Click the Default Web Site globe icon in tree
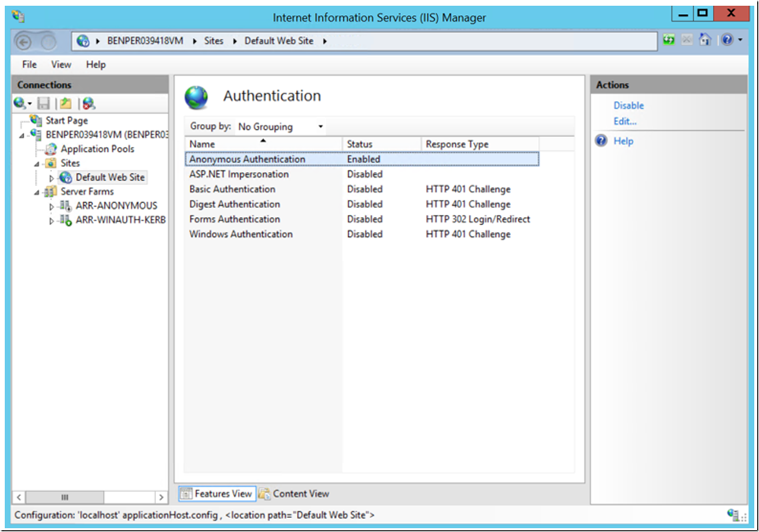The image size is (759, 532). [66, 177]
